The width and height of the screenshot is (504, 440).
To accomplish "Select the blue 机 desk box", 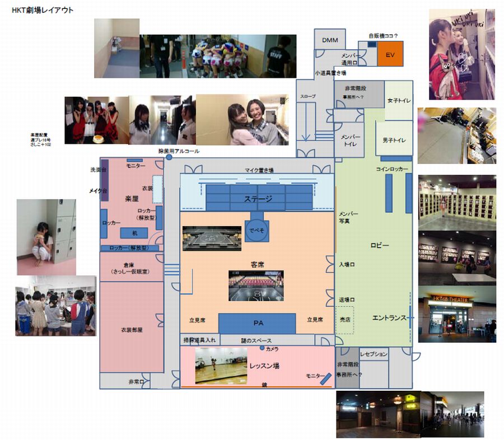I will [134, 233].
